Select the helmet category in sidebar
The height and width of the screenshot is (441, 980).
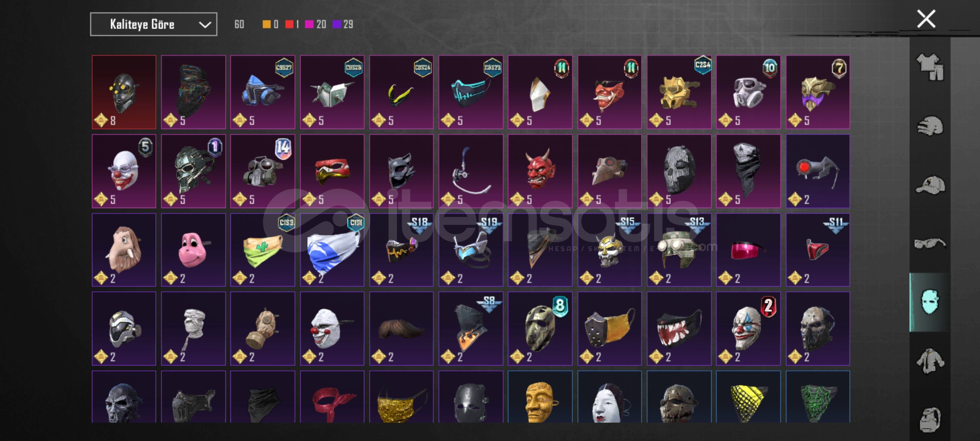(x=930, y=126)
